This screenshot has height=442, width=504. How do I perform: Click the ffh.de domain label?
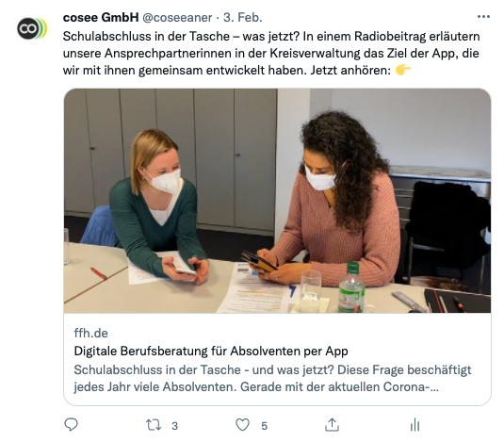point(91,333)
